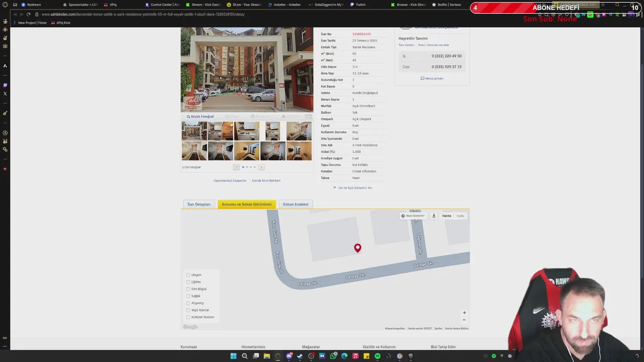Open the Anketler browser tab
Screen dimensions: 644x362
[x=285, y=5]
